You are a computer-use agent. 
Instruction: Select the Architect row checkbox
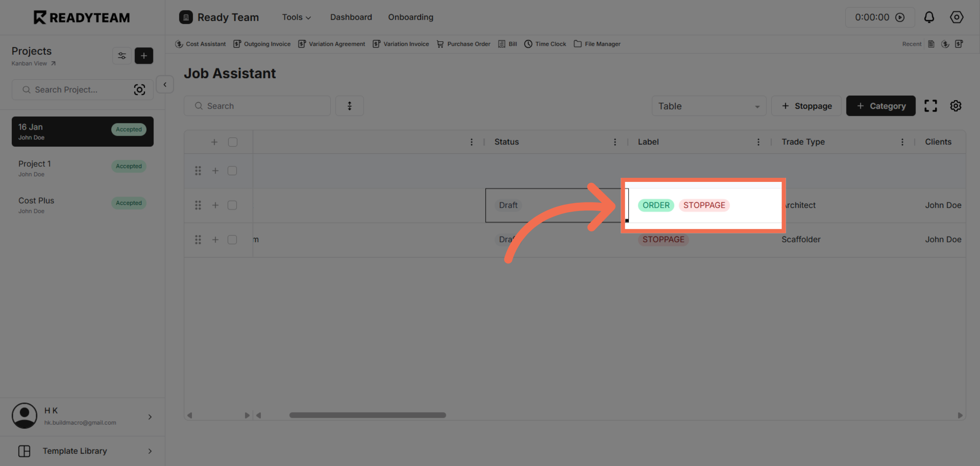coord(232,205)
